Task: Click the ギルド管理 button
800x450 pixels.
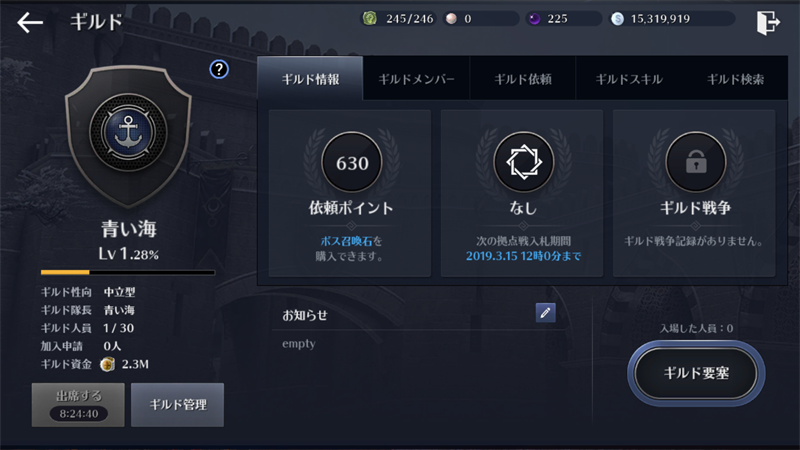Action: tap(178, 405)
